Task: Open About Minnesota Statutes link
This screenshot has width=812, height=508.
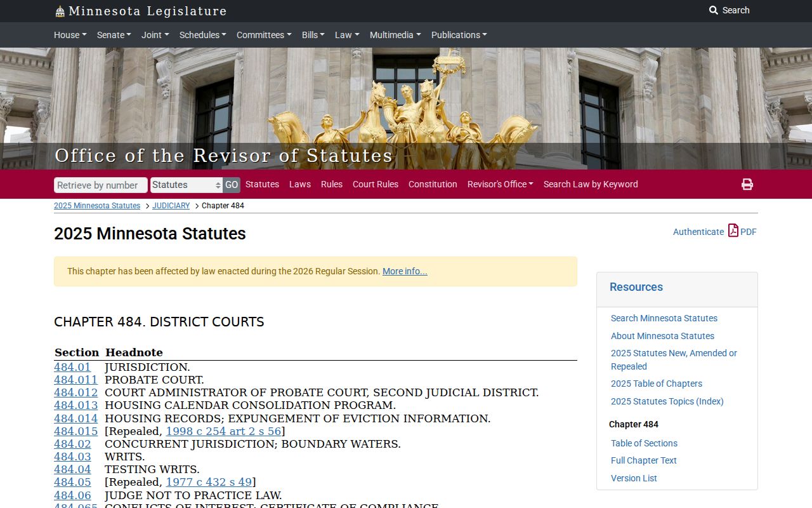Action: (x=662, y=336)
